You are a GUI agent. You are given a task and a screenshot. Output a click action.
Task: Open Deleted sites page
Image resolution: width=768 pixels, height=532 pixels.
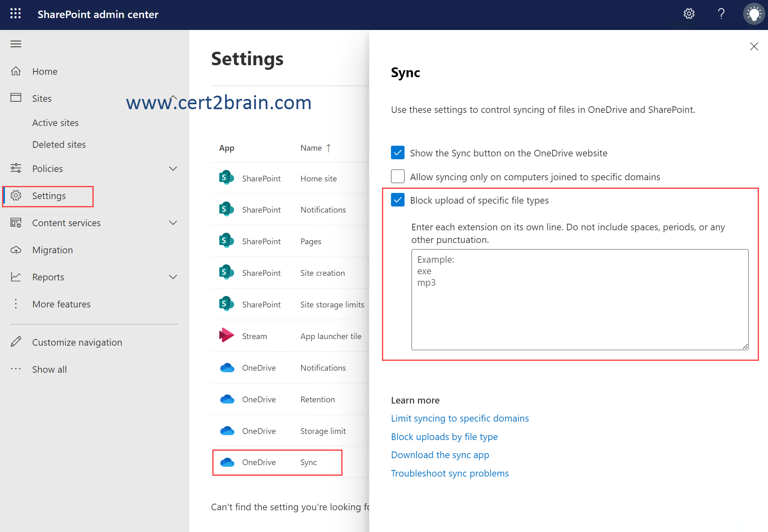click(59, 144)
